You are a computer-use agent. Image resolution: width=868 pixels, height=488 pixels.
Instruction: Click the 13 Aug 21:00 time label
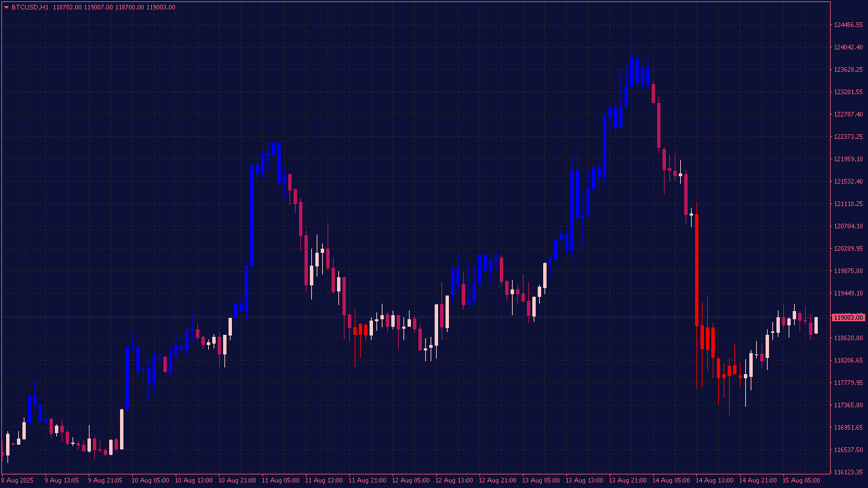[627, 481]
